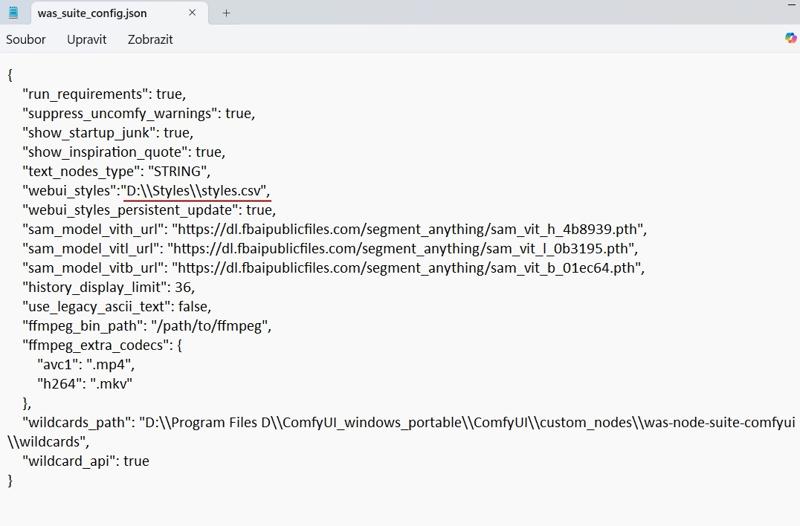Click the "show_inspiration_quote" line
Viewport: 800px width, 526px height.
[123, 152]
